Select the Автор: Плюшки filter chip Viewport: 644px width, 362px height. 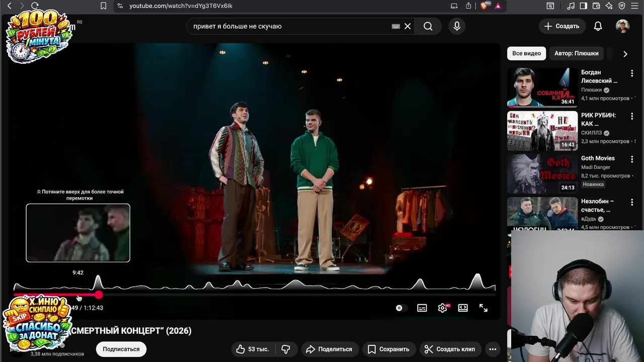click(x=576, y=53)
